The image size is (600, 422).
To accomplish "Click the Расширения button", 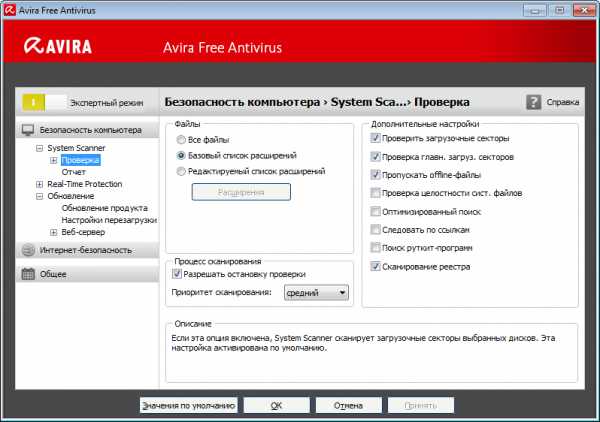I will click(x=241, y=192).
